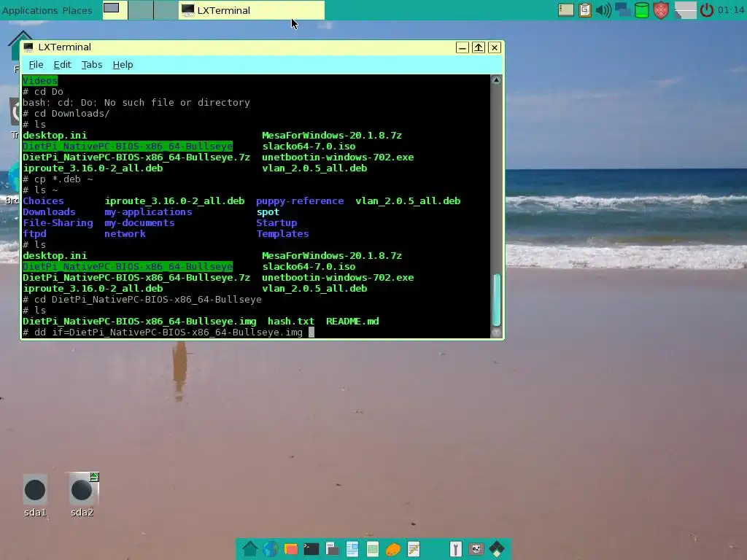Open the Applications menu in top panel

pos(29,10)
